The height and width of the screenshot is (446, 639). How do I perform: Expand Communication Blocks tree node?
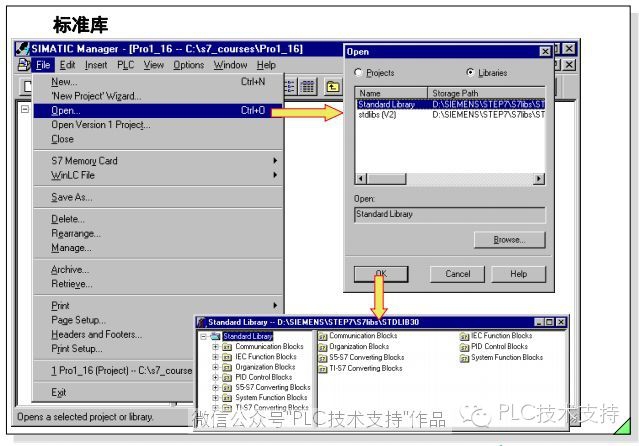(x=216, y=347)
